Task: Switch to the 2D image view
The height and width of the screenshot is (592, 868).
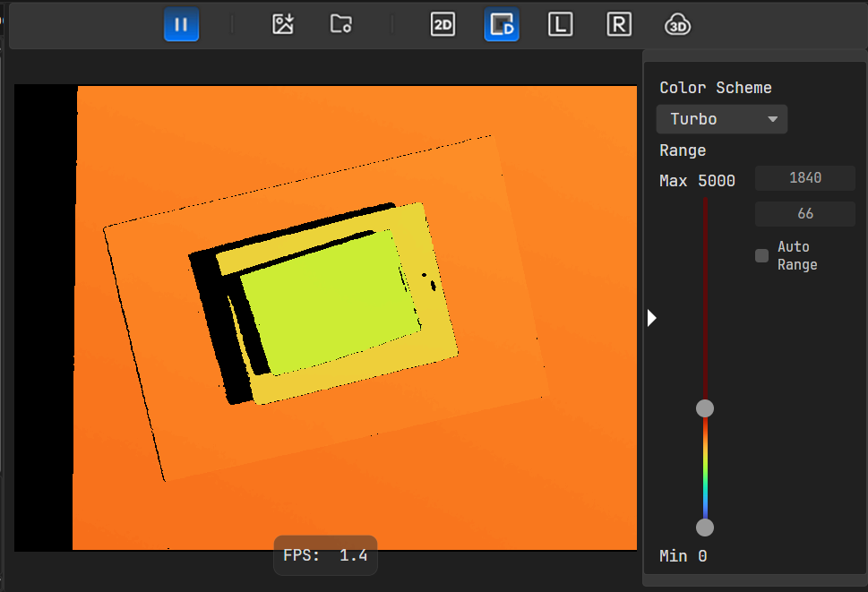Action: point(443,24)
